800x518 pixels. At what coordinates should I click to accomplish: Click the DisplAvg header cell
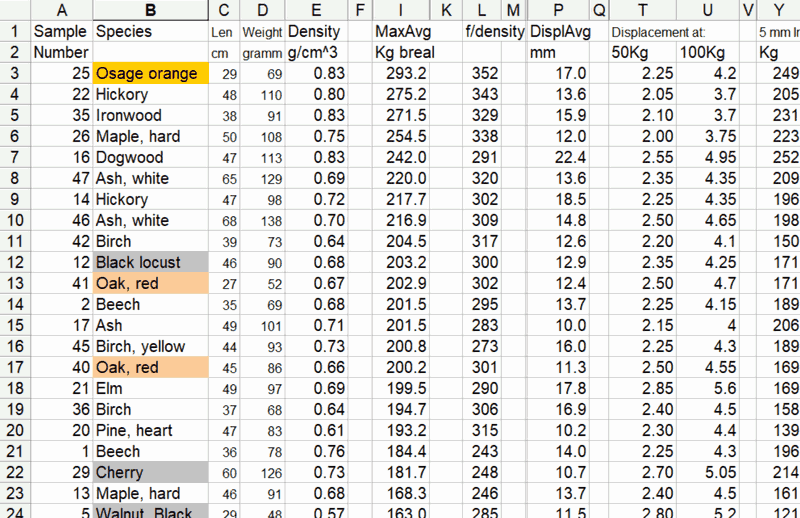tap(558, 31)
